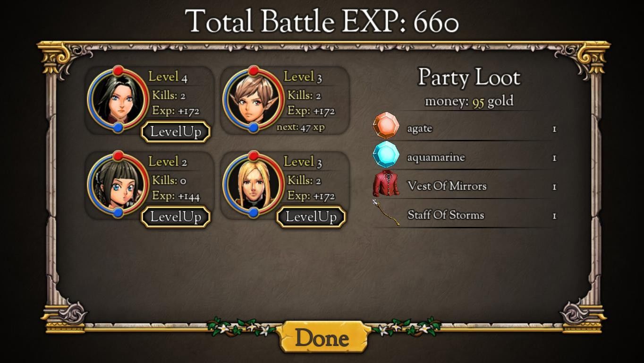Click the money 95 gold text
Image resolution: width=644 pixels, height=363 pixels.
469,102
